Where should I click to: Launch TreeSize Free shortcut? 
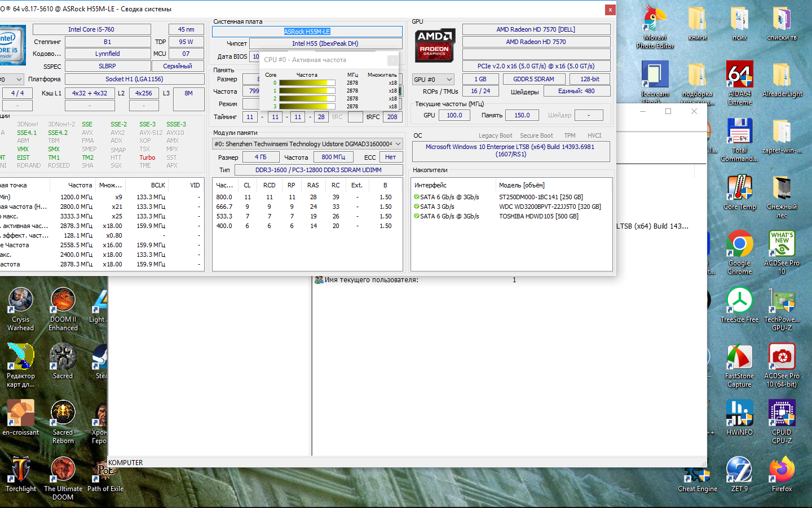740,305
